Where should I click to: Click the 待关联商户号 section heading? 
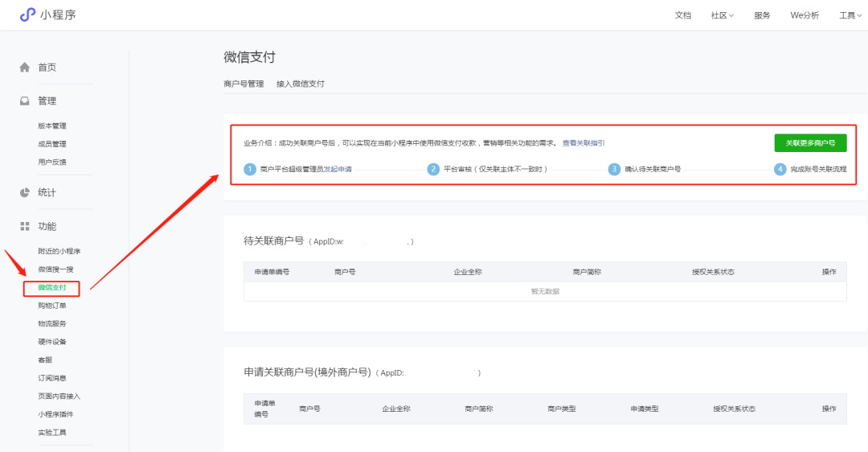(x=273, y=241)
